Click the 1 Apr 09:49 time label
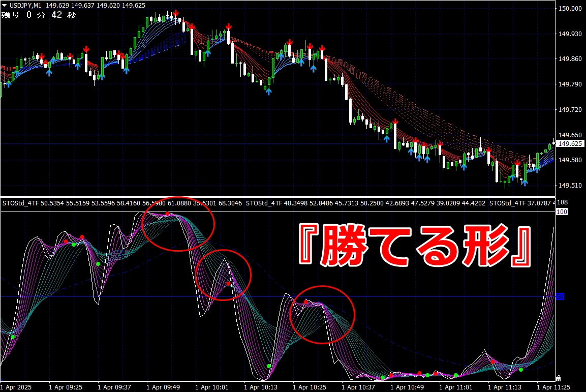 coord(163,387)
